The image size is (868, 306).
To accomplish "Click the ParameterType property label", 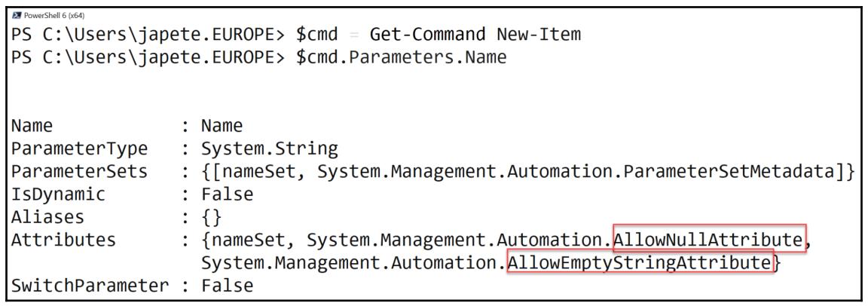I will pos(80,148).
